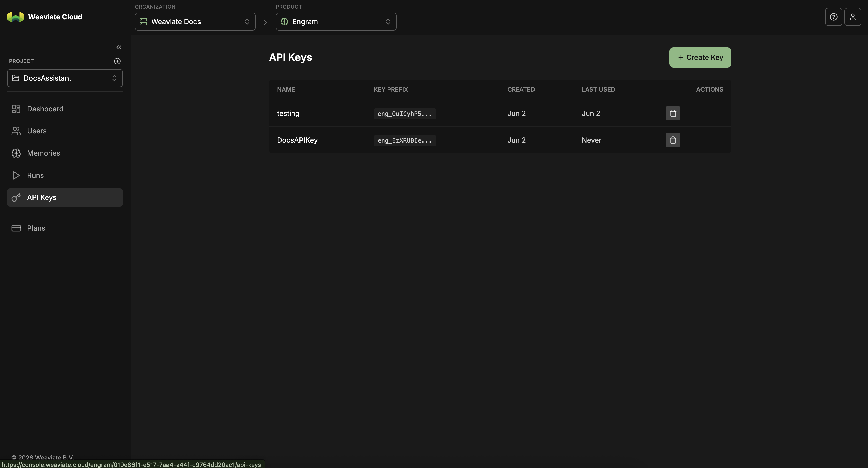Click the CREATED column header

point(521,90)
